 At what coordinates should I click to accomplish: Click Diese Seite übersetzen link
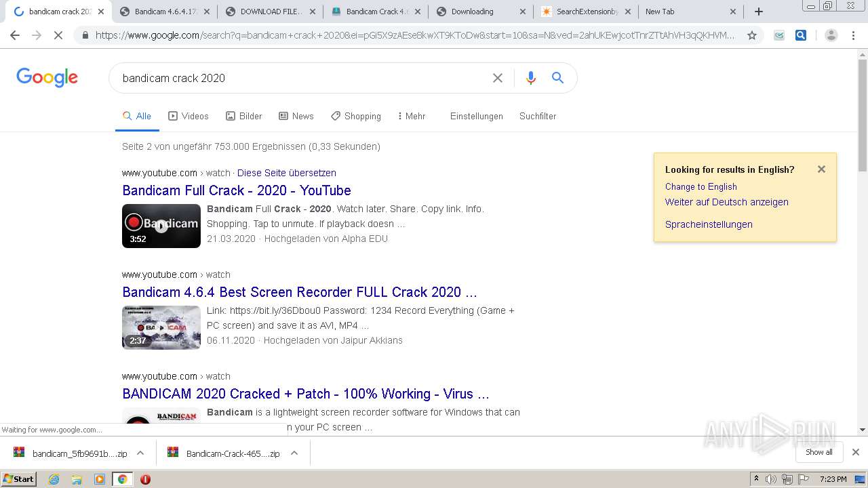click(x=287, y=173)
